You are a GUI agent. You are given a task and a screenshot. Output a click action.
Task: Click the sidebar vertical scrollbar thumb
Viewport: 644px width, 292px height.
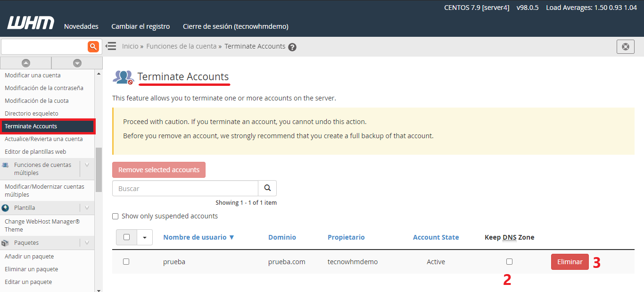pos(99,170)
